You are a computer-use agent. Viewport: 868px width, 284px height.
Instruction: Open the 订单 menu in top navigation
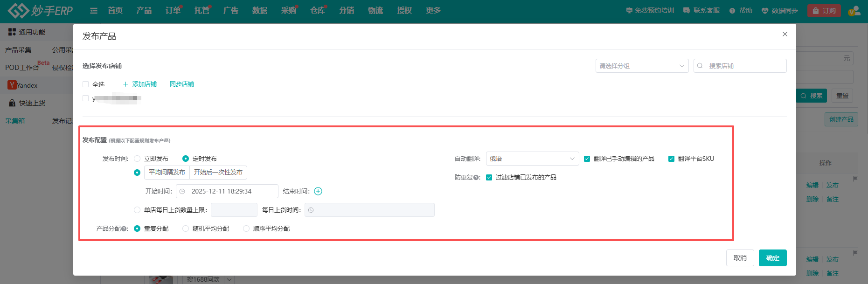tap(173, 11)
